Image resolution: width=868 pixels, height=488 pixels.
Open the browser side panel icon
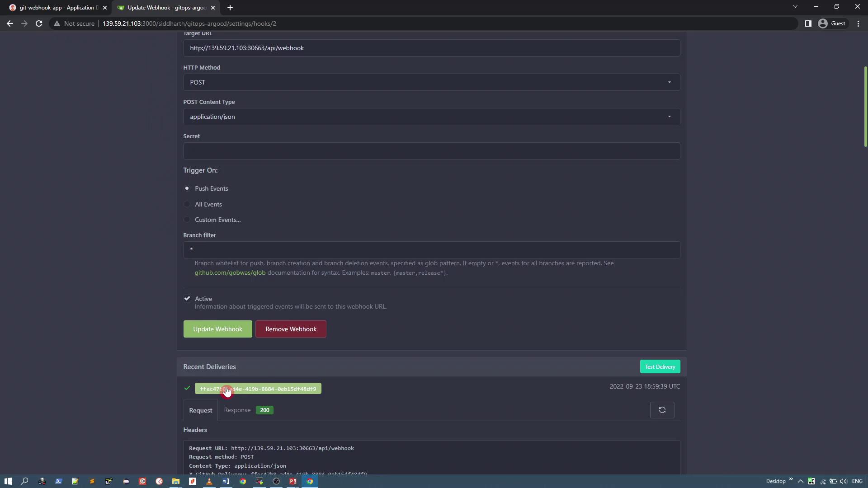808,23
